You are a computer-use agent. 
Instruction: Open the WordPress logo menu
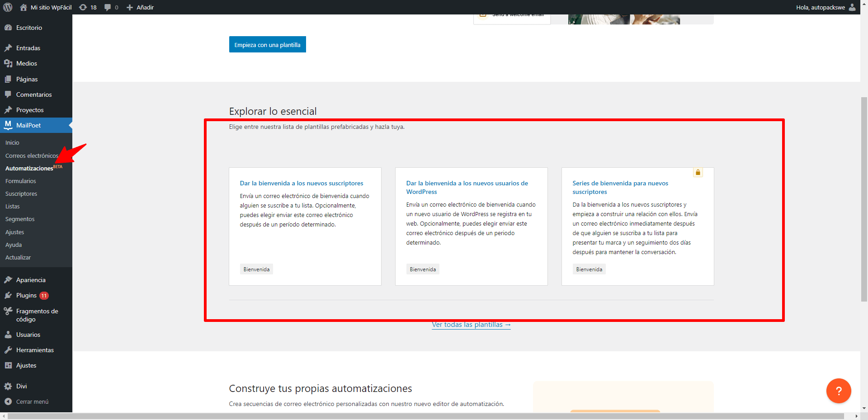pyautogui.click(x=8, y=7)
